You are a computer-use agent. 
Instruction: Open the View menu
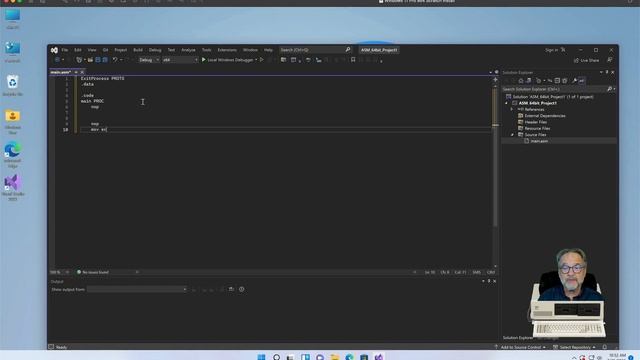tap(92, 50)
